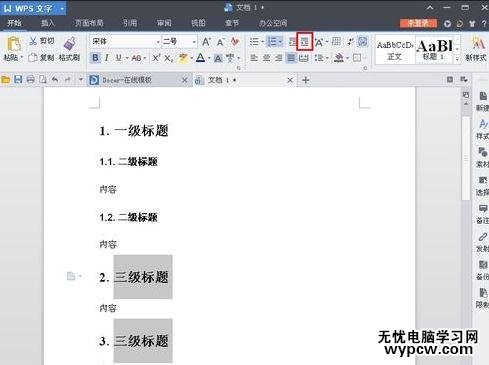Click the font color A swatch
Screen dimensions: 489x365
click(x=200, y=58)
